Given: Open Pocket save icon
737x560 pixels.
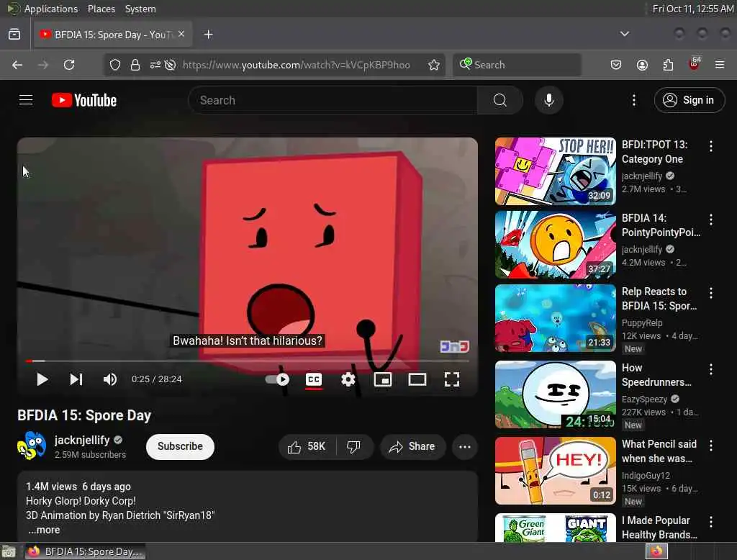Looking at the screenshot, I should [x=616, y=65].
